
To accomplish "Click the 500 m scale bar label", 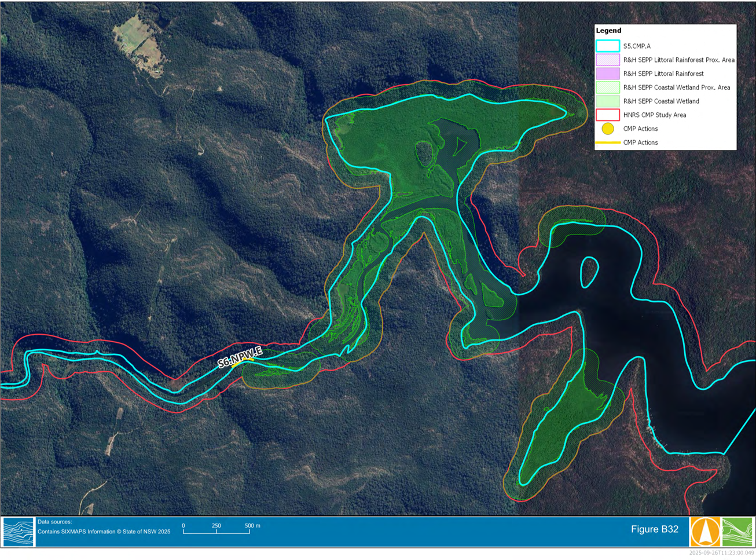I will [x=252, y=526].
